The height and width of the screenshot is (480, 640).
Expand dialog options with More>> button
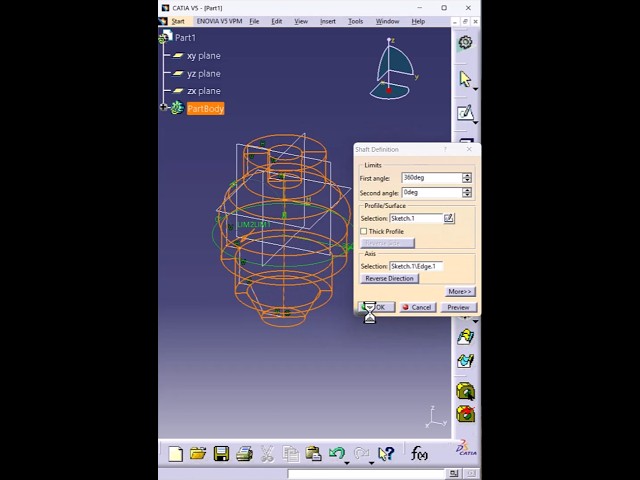460,291
